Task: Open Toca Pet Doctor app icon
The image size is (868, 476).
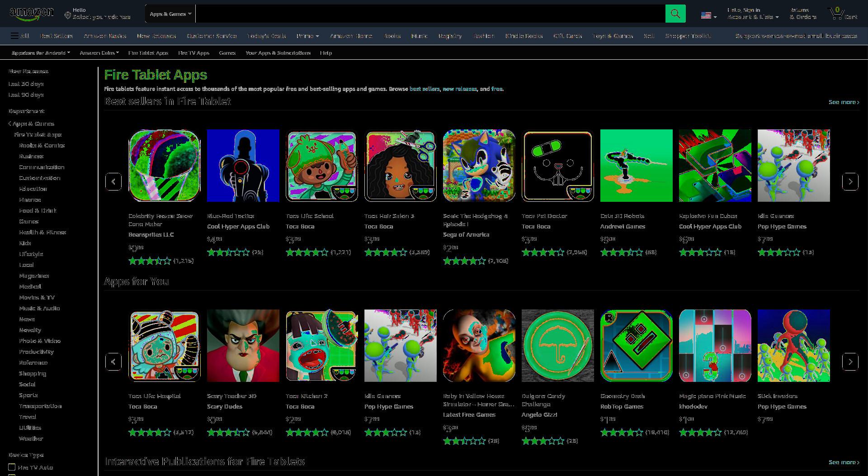Action: [x=557, y=166]
